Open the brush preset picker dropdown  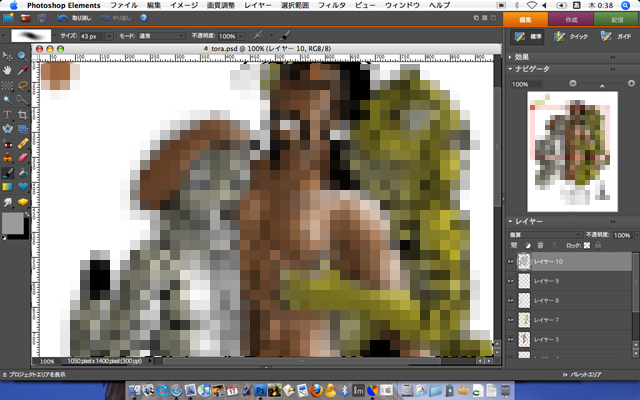[x=54, y=36]
